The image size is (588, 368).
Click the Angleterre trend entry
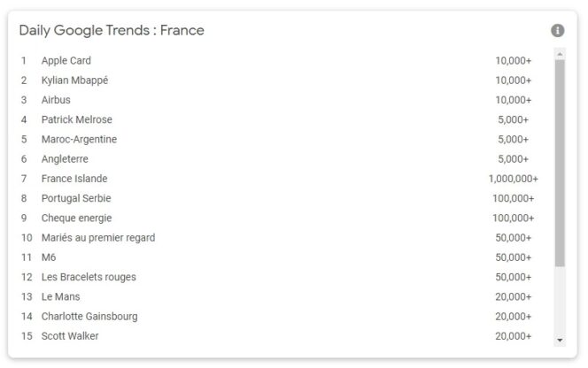pyautogui.click(x=65, y=158)
